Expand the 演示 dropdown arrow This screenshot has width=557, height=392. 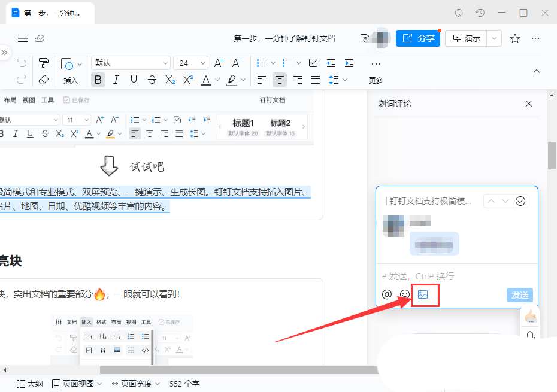pyautogui.click(x=494, y=38)
